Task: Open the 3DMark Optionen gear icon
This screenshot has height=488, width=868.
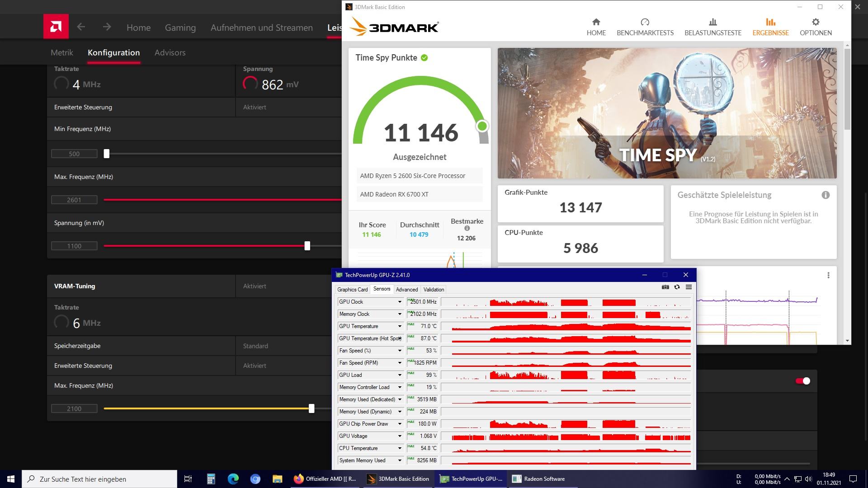Action: (x=815, y=22)
